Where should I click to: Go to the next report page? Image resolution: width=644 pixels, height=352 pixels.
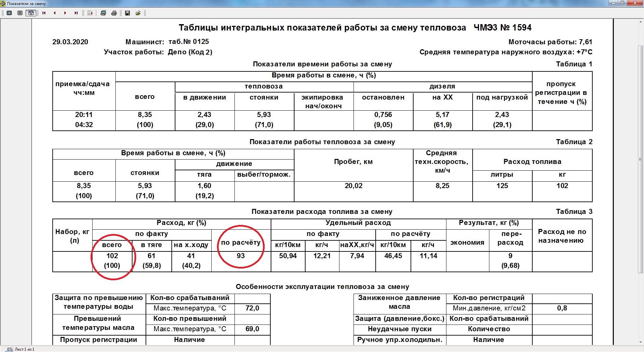pyautogui.click(x=65, y=13)
